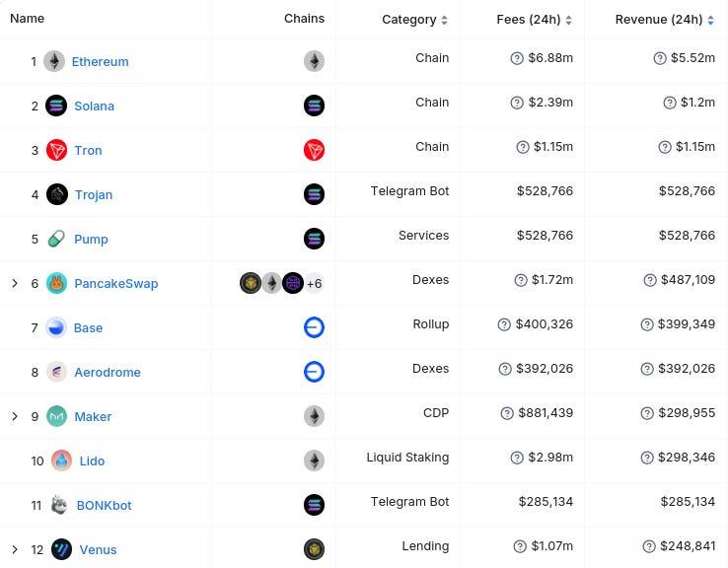
Task: Click the Tron logo icon beside its name
Action: 57,150
